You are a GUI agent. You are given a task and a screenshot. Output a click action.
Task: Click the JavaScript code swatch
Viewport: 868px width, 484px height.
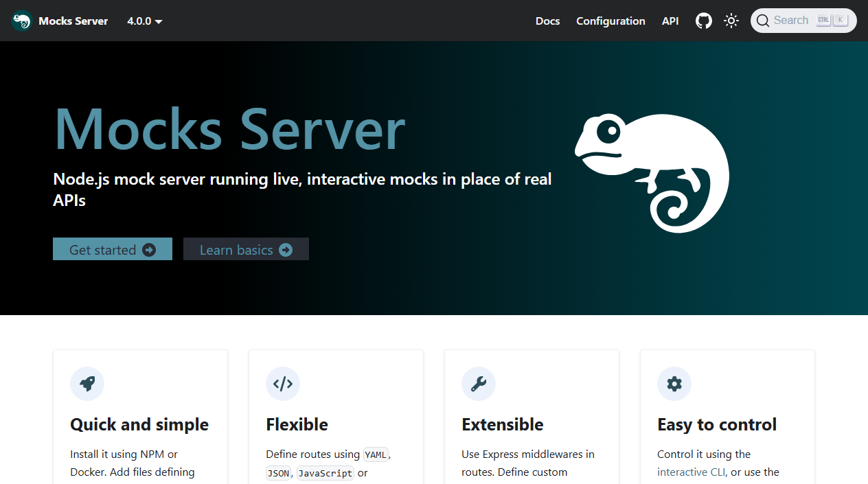(x=325, y=473)
